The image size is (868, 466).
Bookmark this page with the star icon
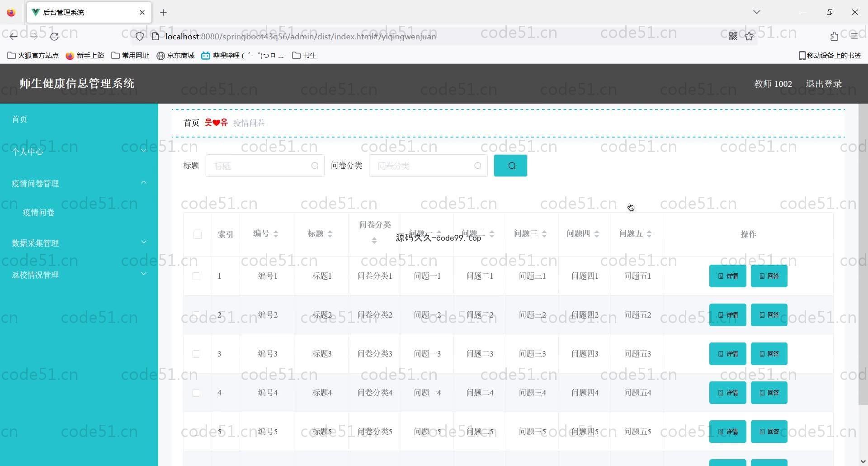(749, 36)
